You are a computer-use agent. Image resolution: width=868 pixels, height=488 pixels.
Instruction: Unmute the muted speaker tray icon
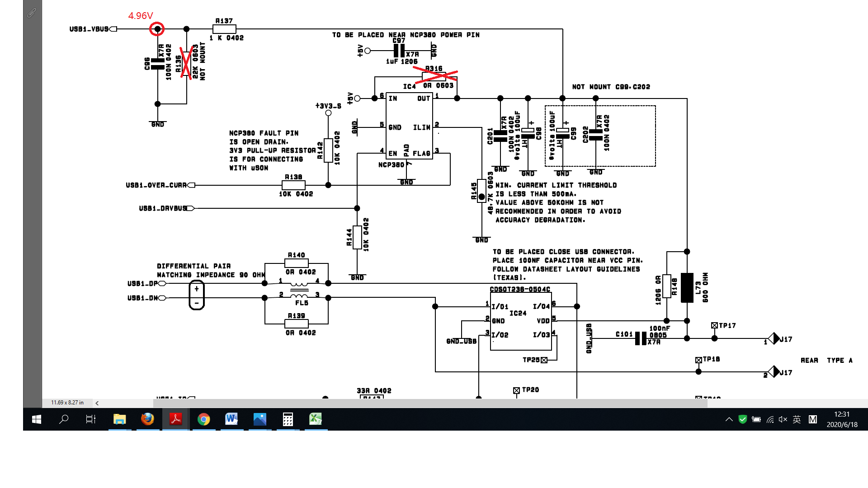click(783, 419)
